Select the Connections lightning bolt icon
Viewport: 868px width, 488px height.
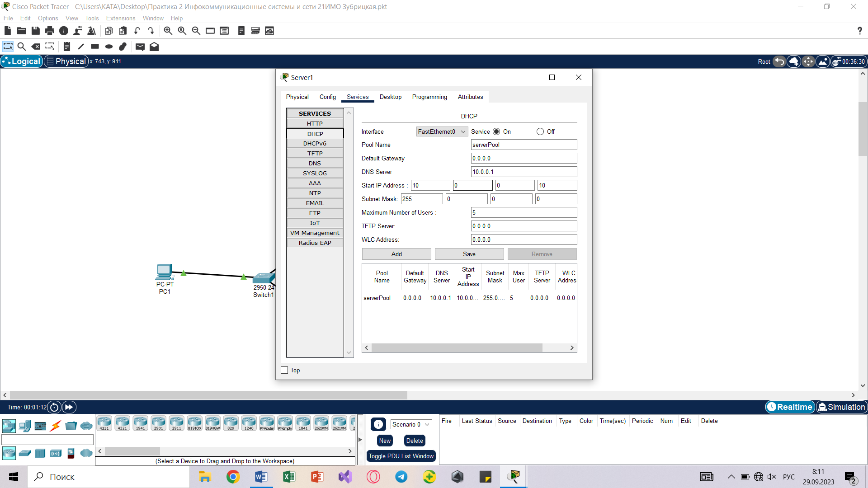click(x=56, y=426)
